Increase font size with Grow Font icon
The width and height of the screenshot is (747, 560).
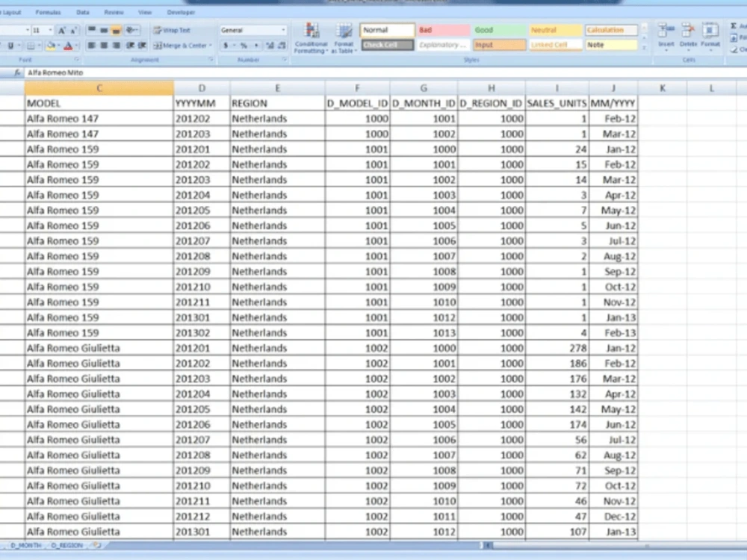click(x=61, y=31)
